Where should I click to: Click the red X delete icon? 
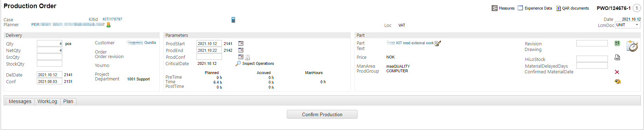click(x=617, y=72)
